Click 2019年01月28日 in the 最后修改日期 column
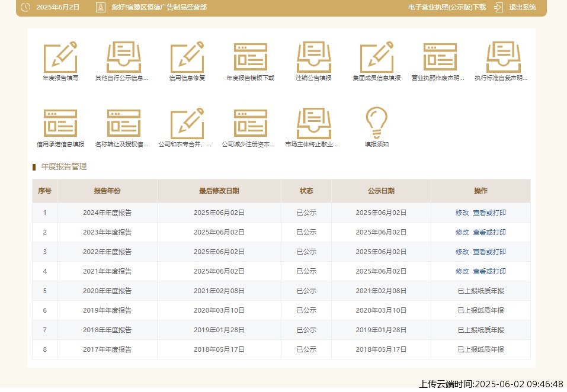567x392 pixels. (219, 330)
